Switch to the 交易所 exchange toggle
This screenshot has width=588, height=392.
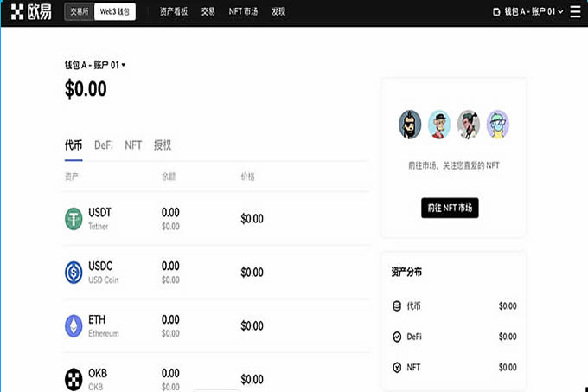coord(79,12)
